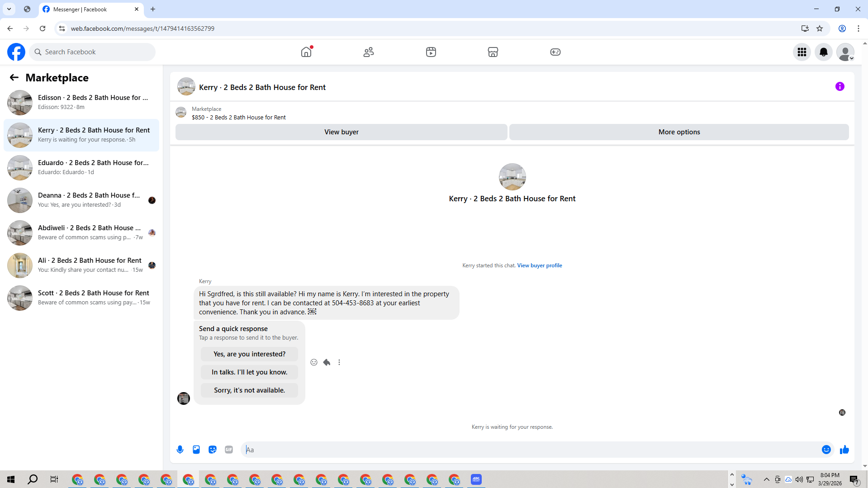Click the browser Back arrow
Image resolution: width=868 pixels, height=488 pixels.
click(10, 28)
